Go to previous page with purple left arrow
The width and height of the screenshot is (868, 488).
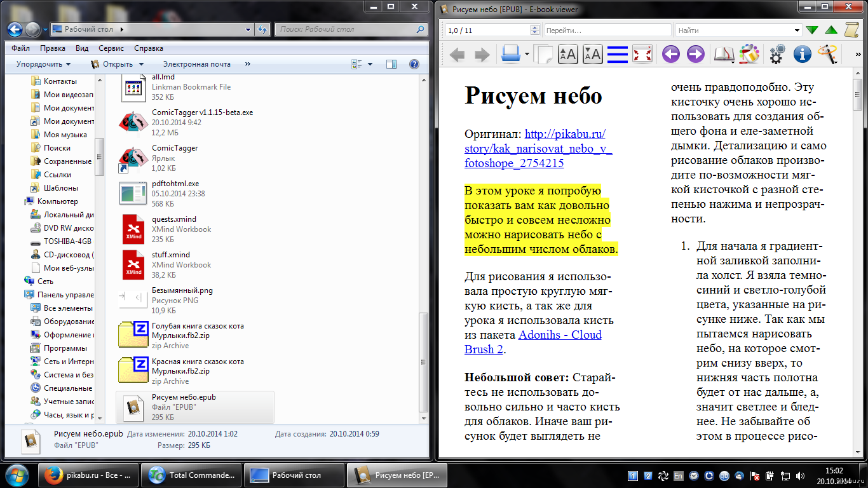click(x=671, y=55)
